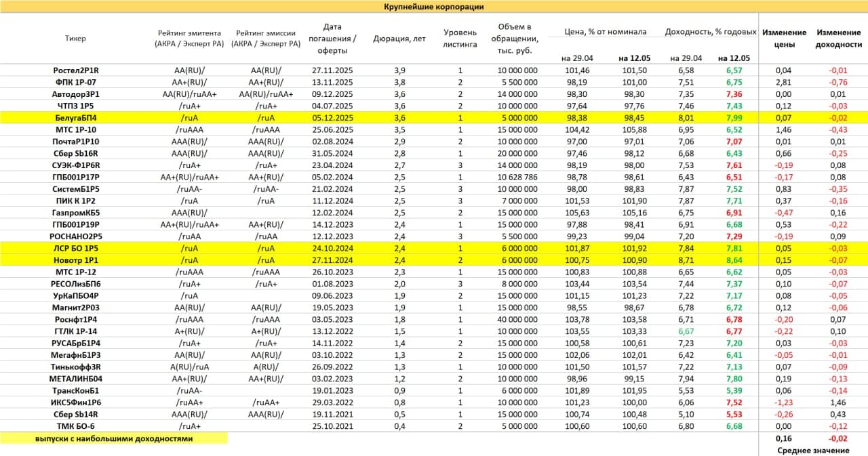Viewport: 868px width, 456px height.
Task: Select the «Тикер» column header
Action: point(76,39)
